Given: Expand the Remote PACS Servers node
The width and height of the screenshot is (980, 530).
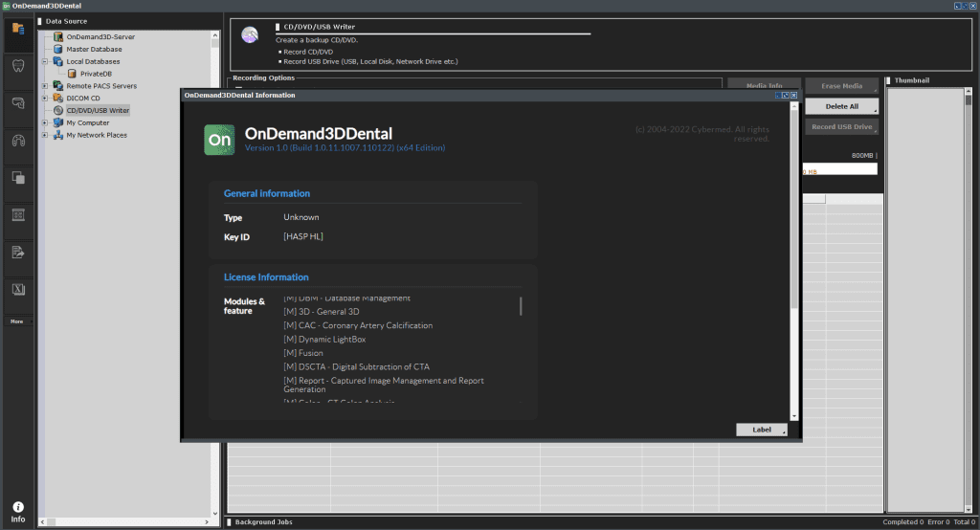Looking at the screenshot, I should (44, 86).
